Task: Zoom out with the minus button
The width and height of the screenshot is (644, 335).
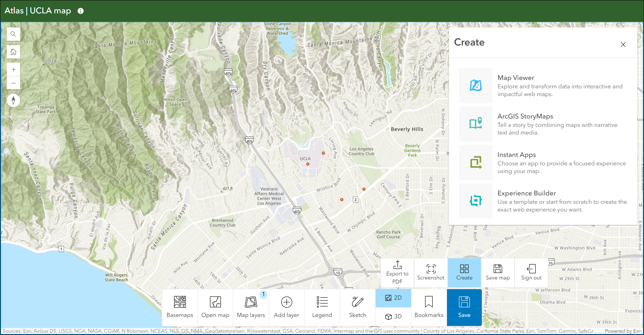Action: point(13,83)
